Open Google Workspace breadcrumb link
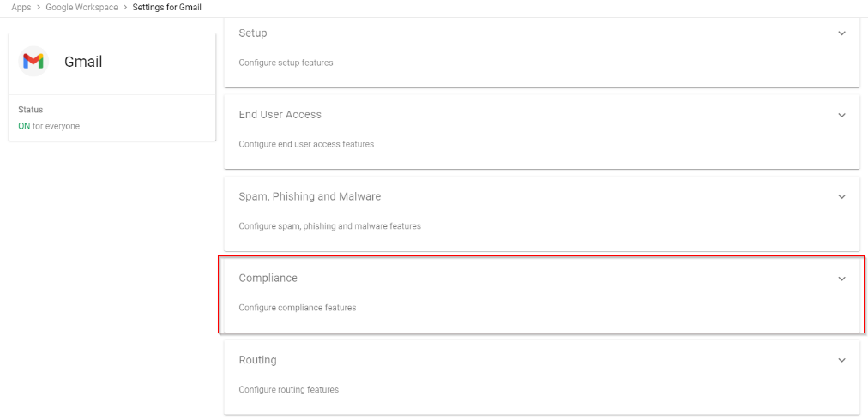The width and height of the screenshot is (868, 420). tap(81, 7)
